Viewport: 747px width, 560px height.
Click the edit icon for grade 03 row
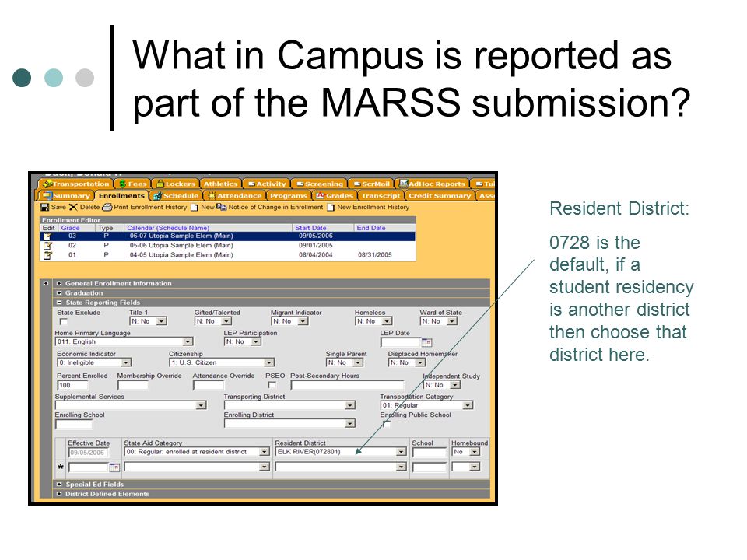point(47,236)
